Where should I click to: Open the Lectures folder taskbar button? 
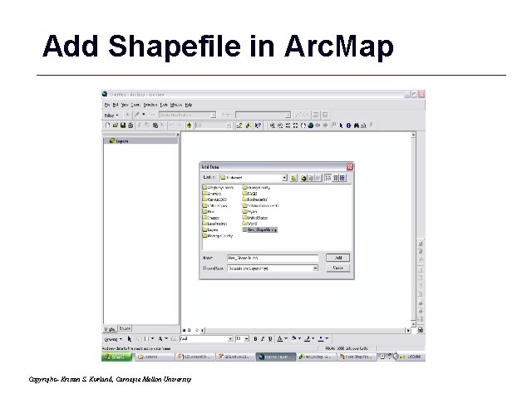(155, 357)
